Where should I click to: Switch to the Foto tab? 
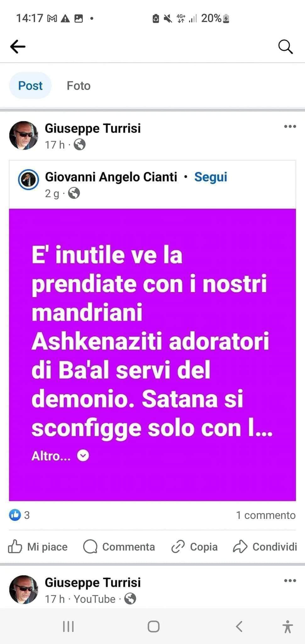(79, 86)
